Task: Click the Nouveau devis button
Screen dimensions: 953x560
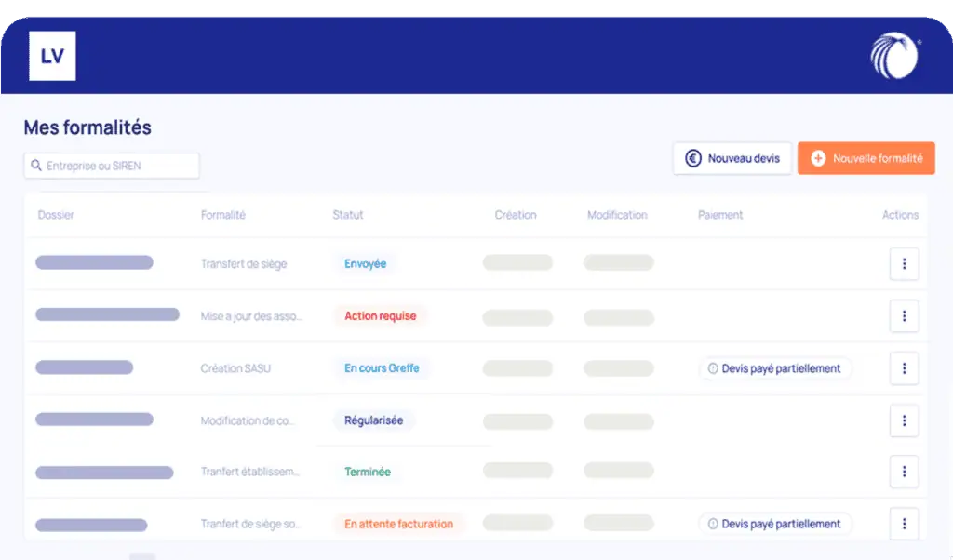Action: pyautogui.click(x=732, y=158)
